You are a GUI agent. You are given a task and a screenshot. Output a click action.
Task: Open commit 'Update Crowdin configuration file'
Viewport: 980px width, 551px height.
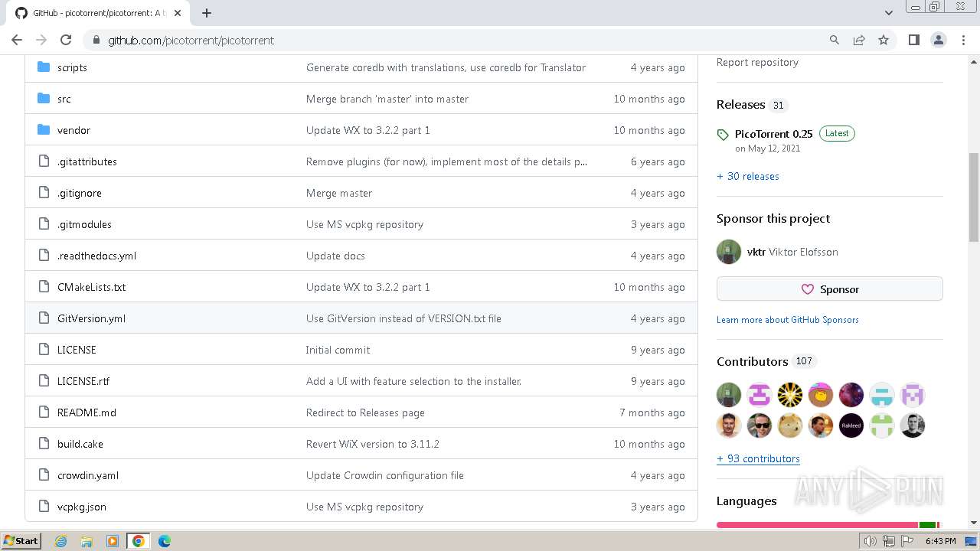point(385,475)
